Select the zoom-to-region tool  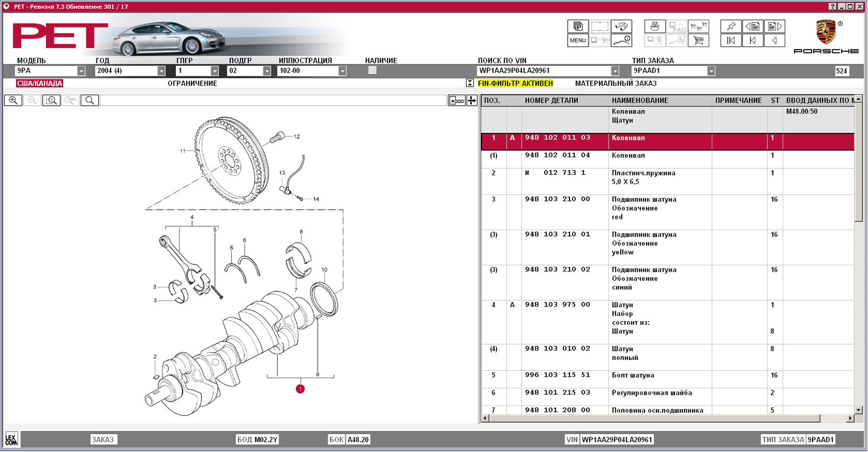coord(51,100)
